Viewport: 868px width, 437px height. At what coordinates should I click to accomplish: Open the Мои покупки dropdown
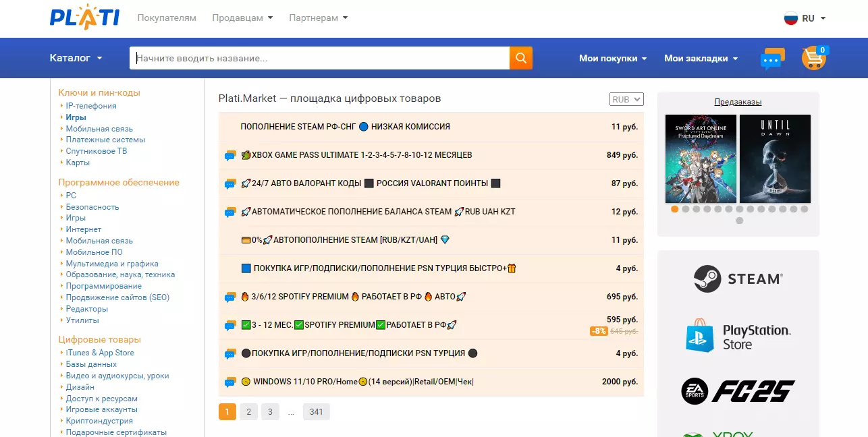point(613,59)
